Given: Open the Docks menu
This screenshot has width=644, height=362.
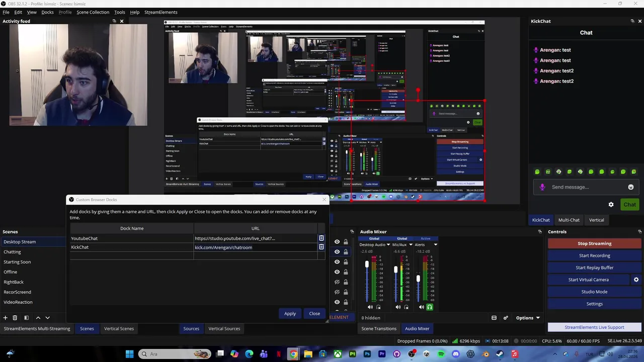Looking at the screenshot, I should click(x=47, y=12).
